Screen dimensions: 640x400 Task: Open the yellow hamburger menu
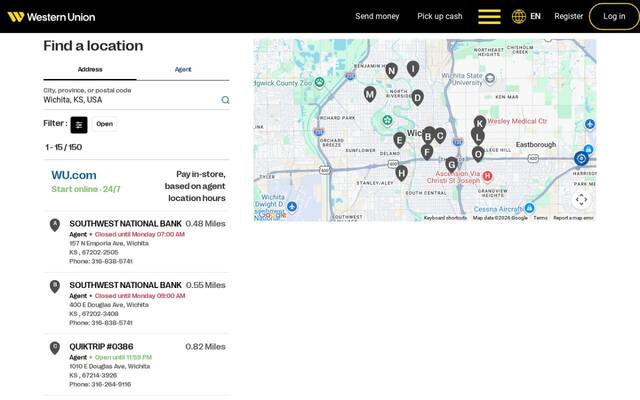coord(489,17)
